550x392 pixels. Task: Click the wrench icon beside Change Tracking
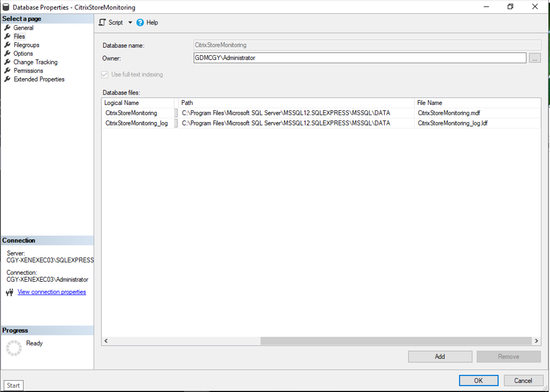(7, 62)
